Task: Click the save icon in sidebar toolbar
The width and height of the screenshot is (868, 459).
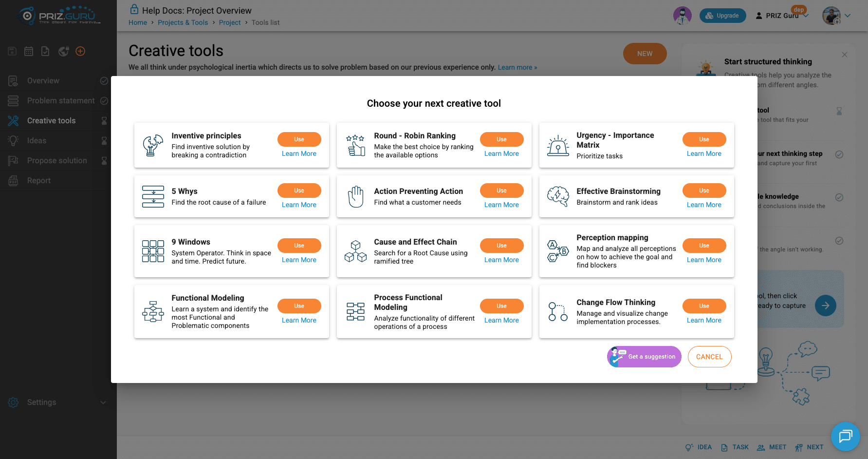Action: pos(12,51)
